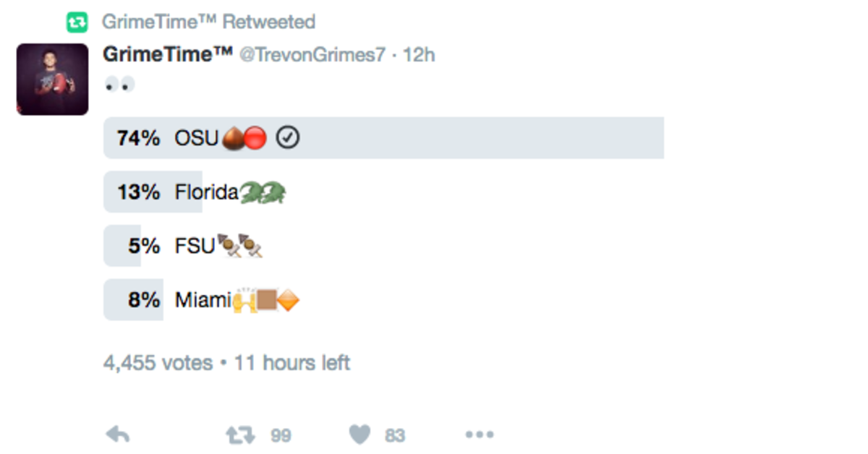Select the FSU poll option
The image size is (868, 454).
pos(383,246)
